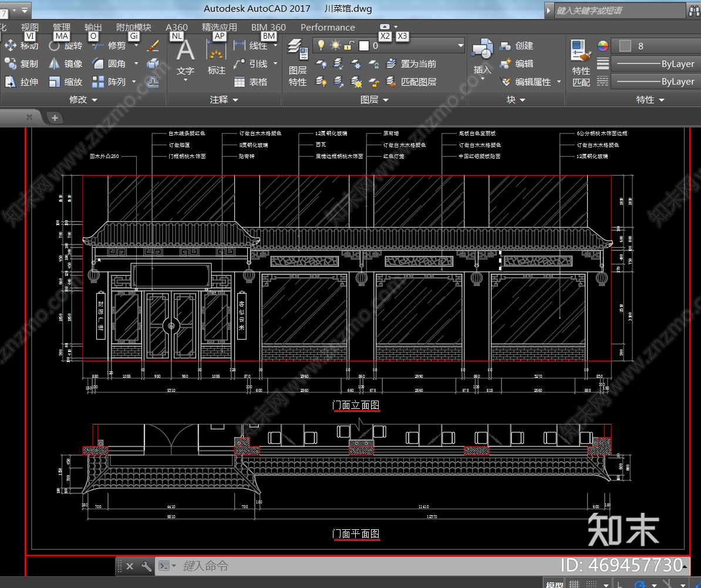Open the Edit Attributes dropdown arrow

coord(559,82)
